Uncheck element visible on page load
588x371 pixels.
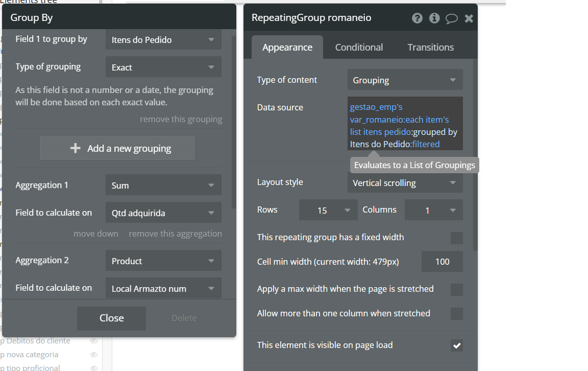pyautogui.click(x=457, y=345)
